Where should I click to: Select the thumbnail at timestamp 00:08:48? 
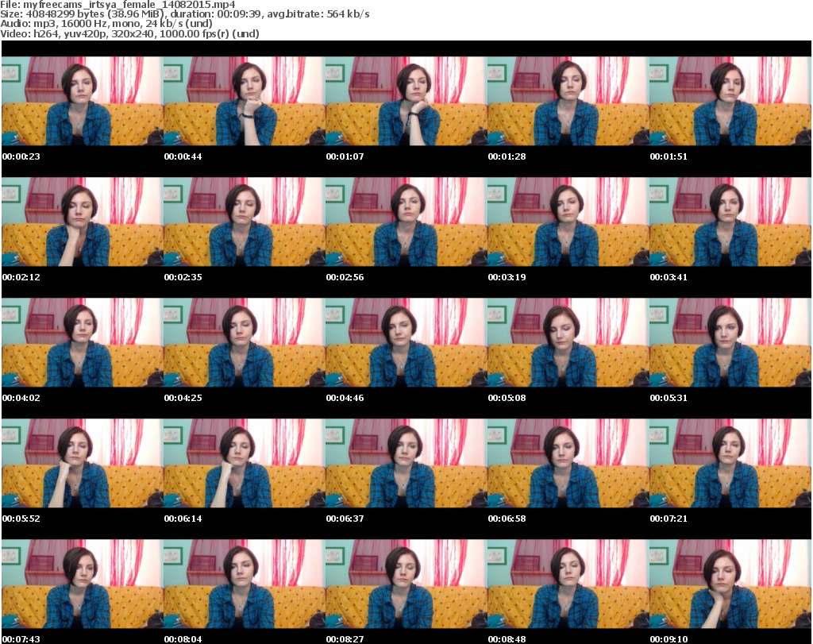coord(568,584)
